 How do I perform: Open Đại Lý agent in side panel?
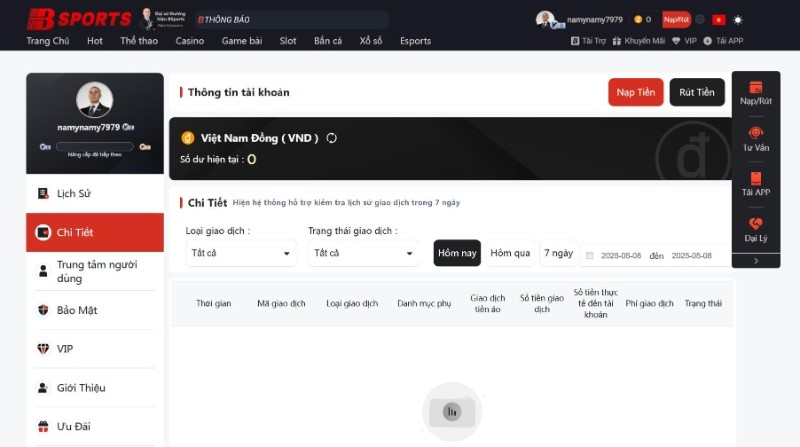(x=756, y=230)
